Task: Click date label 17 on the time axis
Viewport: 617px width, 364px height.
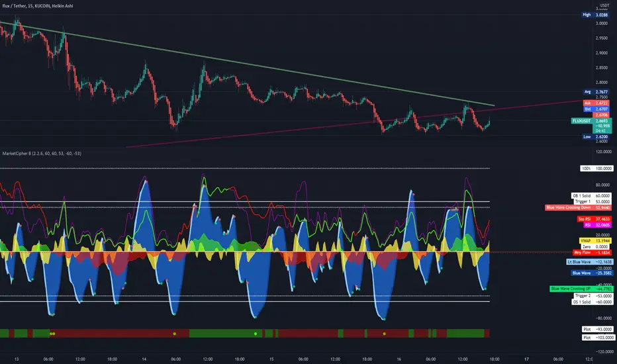Action: click(x=526, y=359)
